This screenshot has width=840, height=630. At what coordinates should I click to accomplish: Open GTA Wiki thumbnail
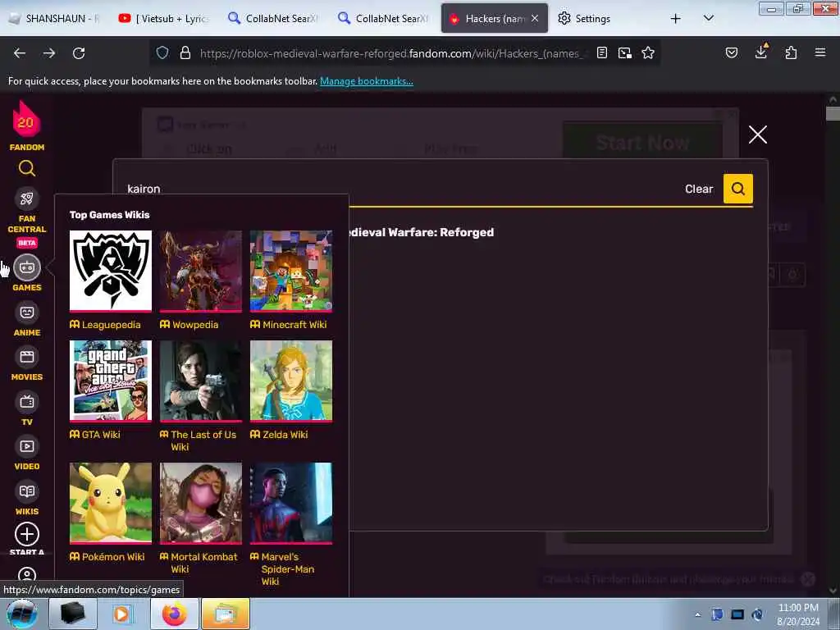click(111, 381)
